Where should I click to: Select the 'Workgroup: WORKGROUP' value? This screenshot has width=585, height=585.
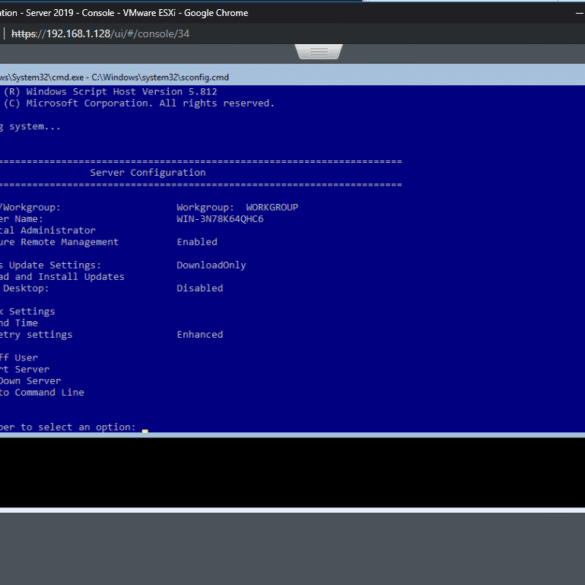coord(237,207)
